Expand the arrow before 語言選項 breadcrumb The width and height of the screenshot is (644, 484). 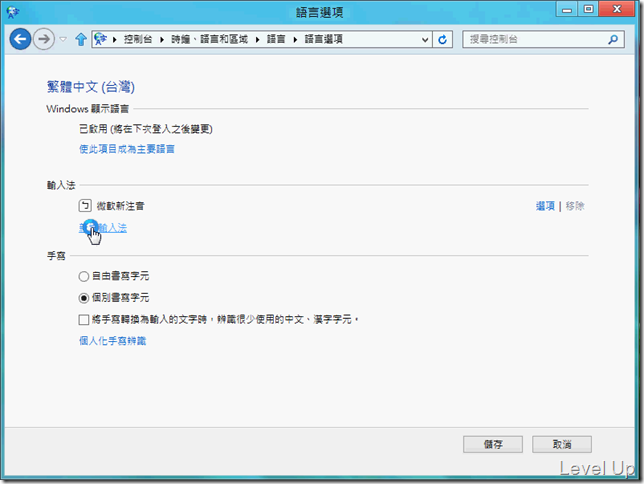click(x=295, y=39)
